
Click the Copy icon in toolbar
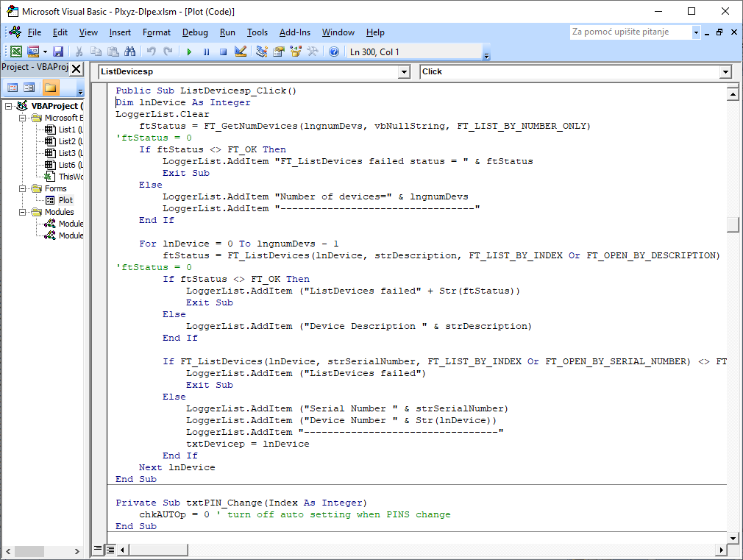(96, 52)
